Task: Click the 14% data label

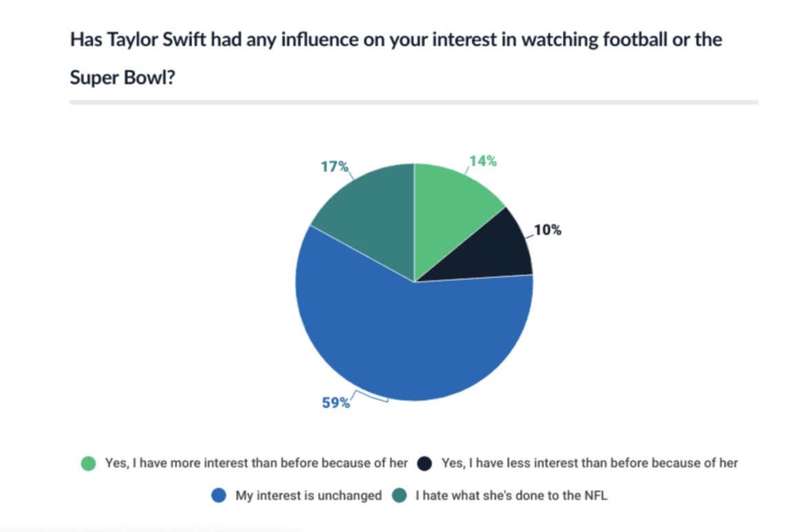Action: (483, 162)
